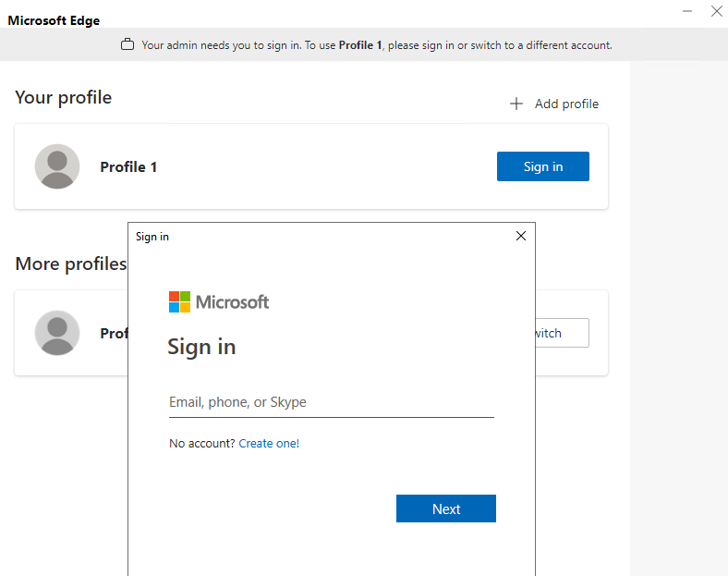Screen dimensions: 728x576
Task: Click the Profile 1 avatar picture
Action: pos(57,166)
